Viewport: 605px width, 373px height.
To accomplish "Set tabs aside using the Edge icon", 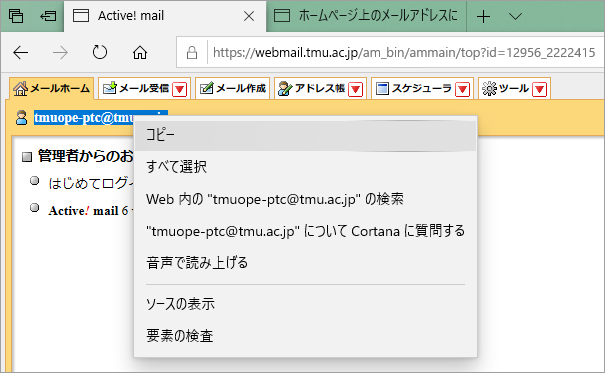I will pyautogui.click(x=48, y=16).
